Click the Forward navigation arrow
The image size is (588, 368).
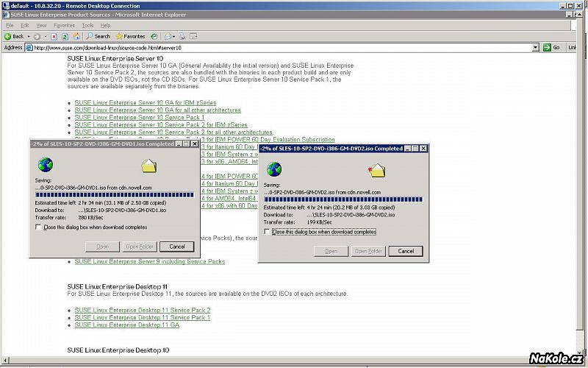coord(37,36)
